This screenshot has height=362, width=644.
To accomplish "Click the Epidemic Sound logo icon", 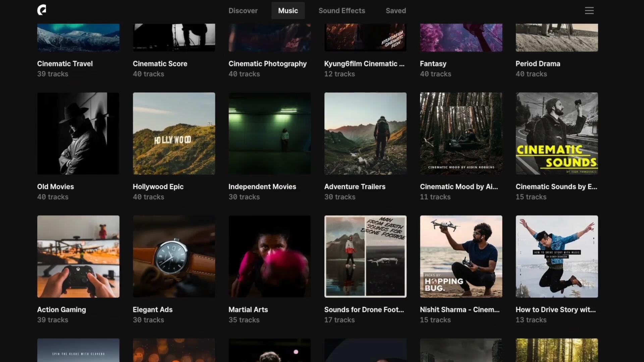I will (x=41, y=10).
